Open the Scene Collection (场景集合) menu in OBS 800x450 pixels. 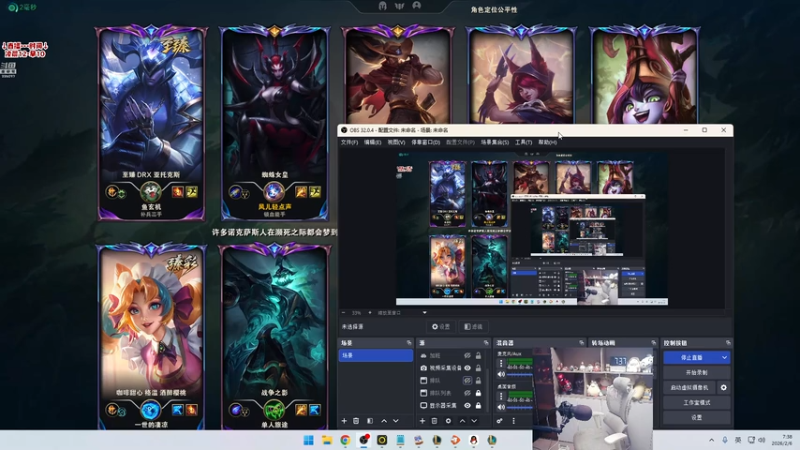pos(494,142)
